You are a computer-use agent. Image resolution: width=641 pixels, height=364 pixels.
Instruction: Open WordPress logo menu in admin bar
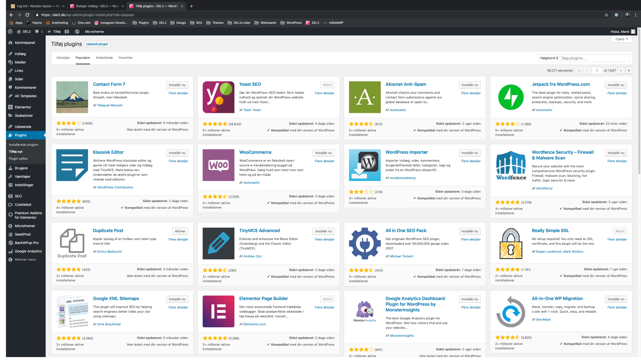pos(10,32)
